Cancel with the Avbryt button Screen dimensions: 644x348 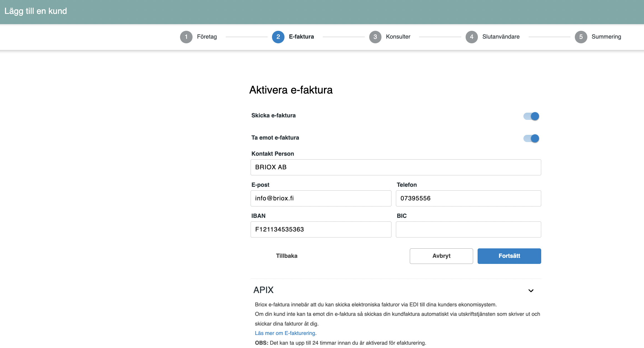[441, 256]
